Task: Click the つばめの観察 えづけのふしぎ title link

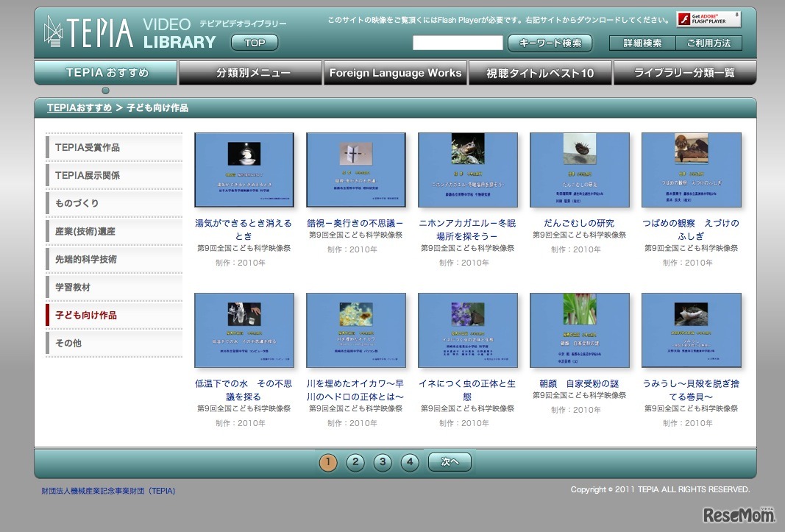Action: coord(691,230)
